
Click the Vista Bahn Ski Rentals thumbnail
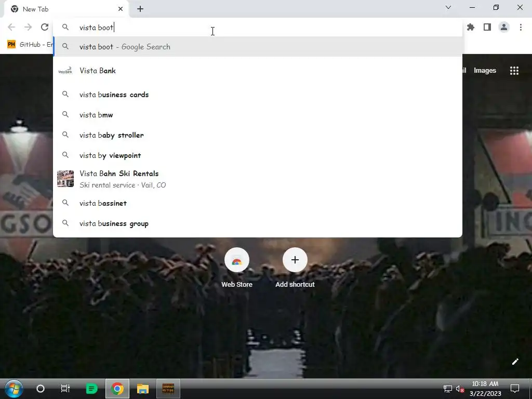pos(65,179)
